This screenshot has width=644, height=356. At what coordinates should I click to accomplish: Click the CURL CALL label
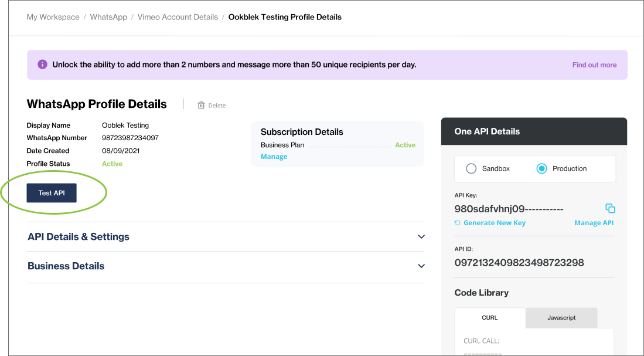tap(481, 341)
